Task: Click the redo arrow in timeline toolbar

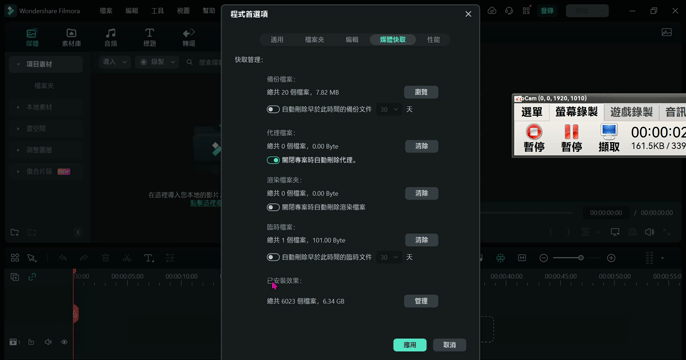Action: 84,258
